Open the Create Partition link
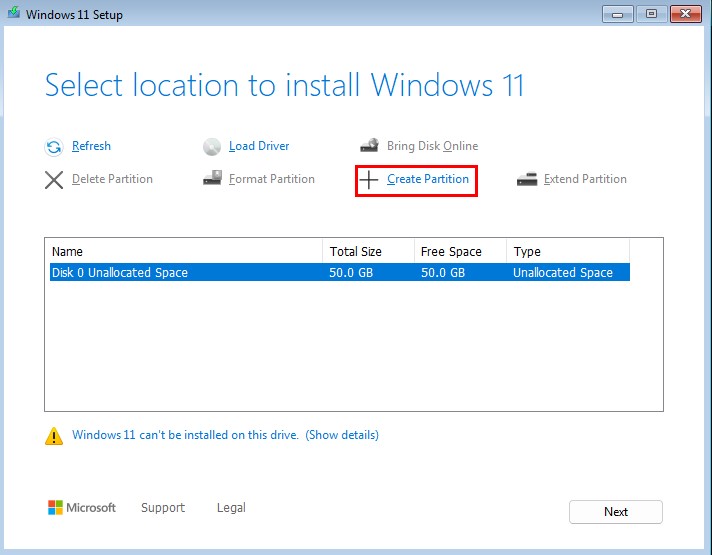Viewport: 712px width, 555px height. pyautogui.click(x=427, y=180)
